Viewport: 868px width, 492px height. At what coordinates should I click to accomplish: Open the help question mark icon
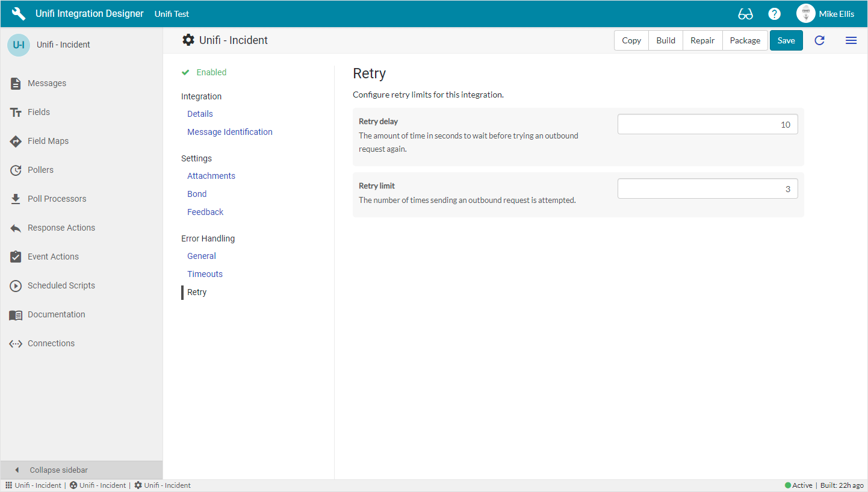[x=775, y=14]
